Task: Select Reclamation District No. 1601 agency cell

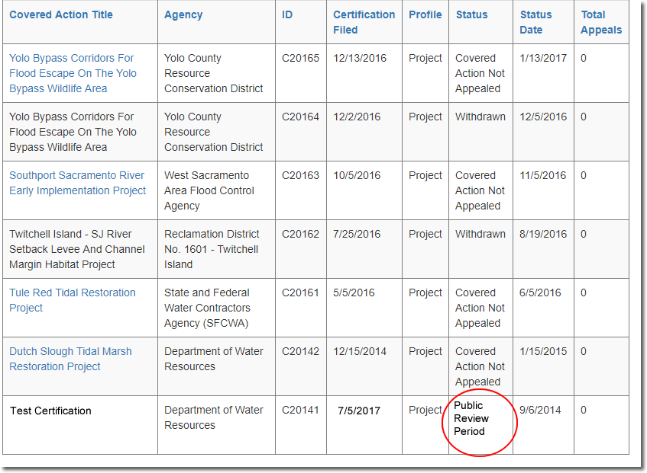Action: click(212, 249)
